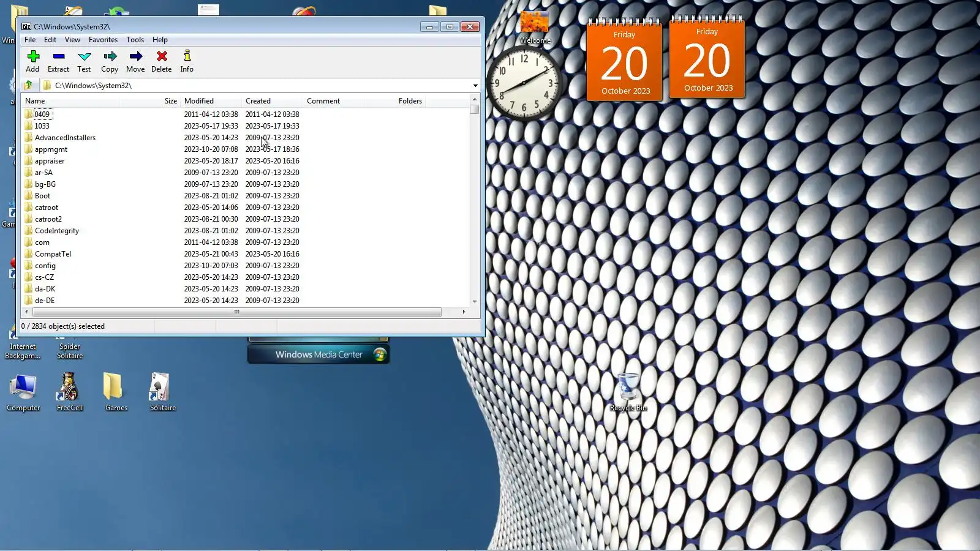Select the Recycle Bin desktop icon

click(x=628, y=393)
